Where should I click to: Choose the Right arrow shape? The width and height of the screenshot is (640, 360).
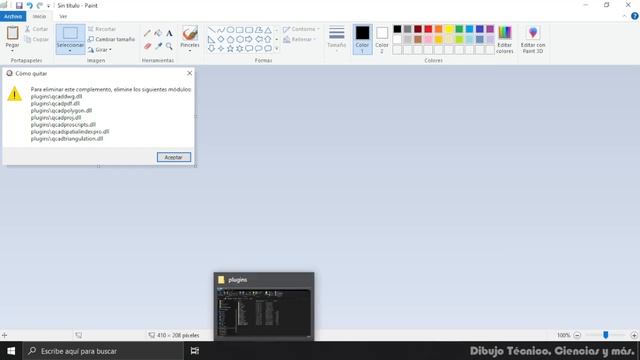pos(249,39)
